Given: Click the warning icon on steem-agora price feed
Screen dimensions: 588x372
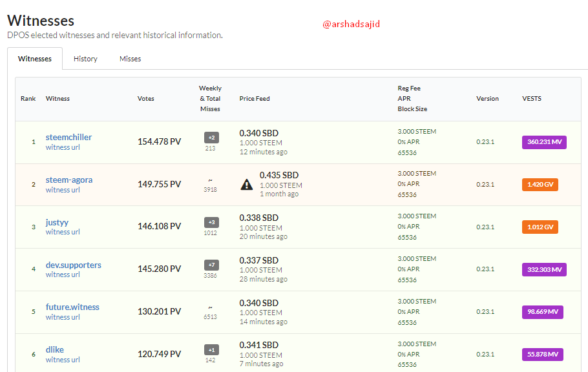Looking at the screenshot, I should 246,185.
